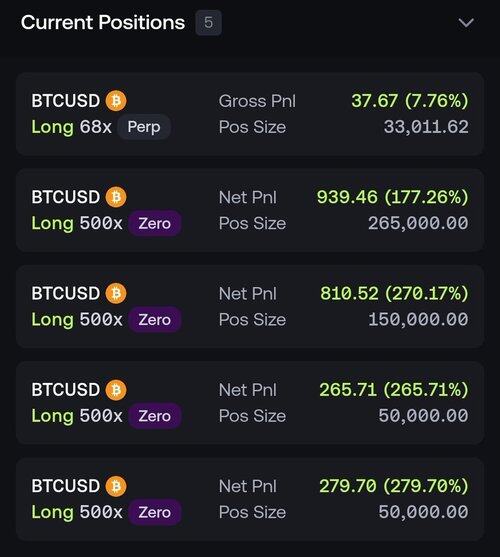500x557 pixels.
Task: Select the Perp tag on the 68x position
Action: pyautogui.click(x=144, y=127)
